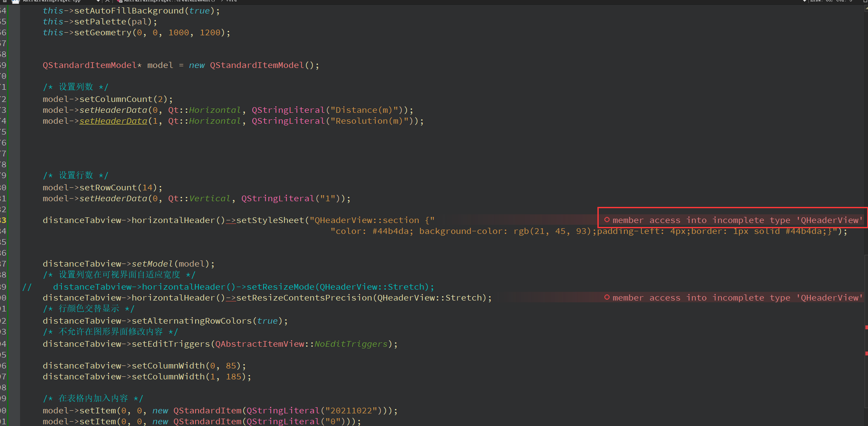Click the small document icon at far top-left
This screenshot has width=868, height=426.
click(x=4, y=1)
